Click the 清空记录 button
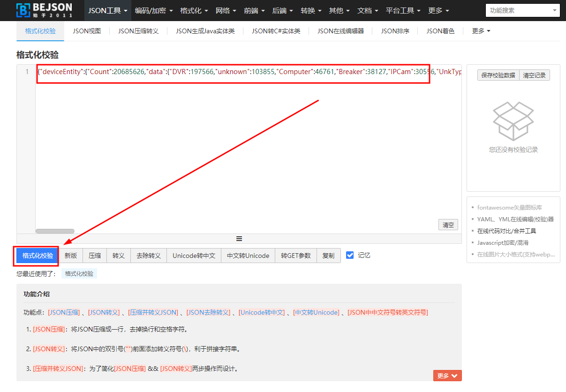This screenshot has width=566, height=392. point(535,75)
